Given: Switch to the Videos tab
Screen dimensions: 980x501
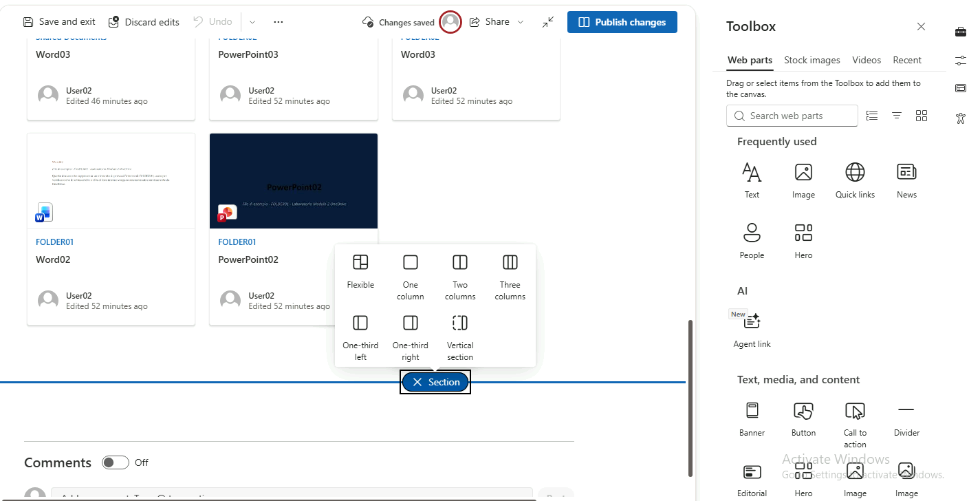Looking at the screenshot, I should [867, 60].
